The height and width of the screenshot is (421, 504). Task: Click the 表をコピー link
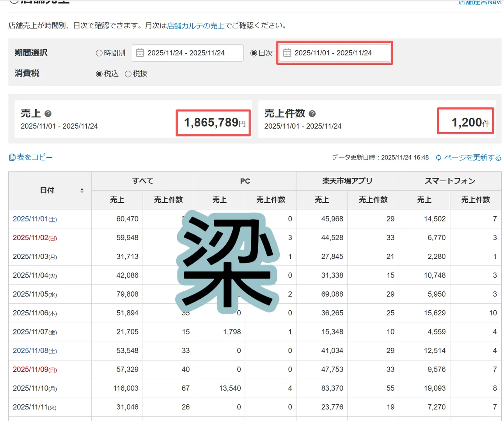coord(31,157)
